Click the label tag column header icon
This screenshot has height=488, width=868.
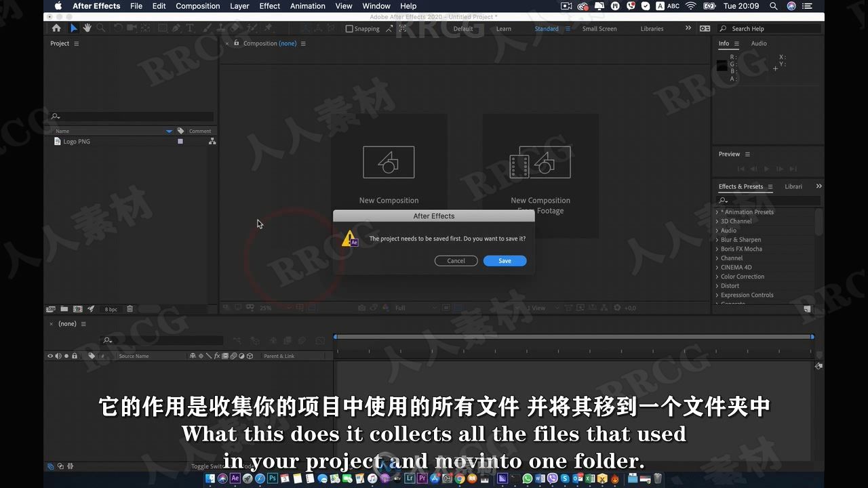click(x=180, y=131)
